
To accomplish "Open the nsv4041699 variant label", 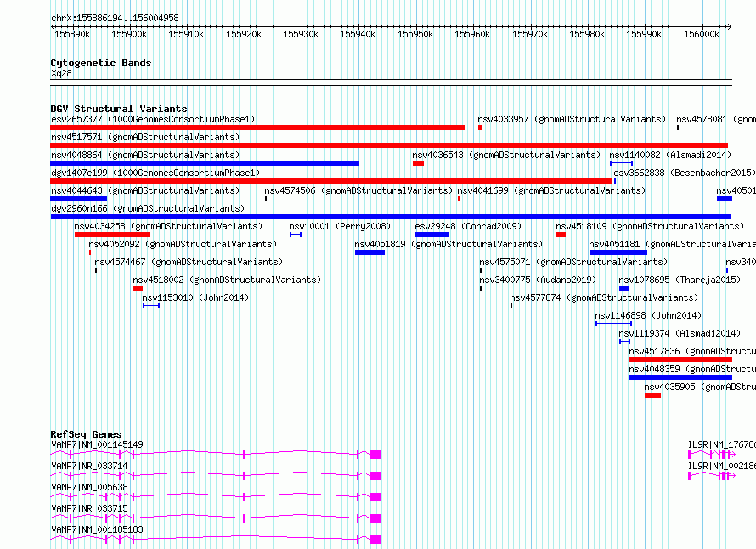I will point(551,190).
